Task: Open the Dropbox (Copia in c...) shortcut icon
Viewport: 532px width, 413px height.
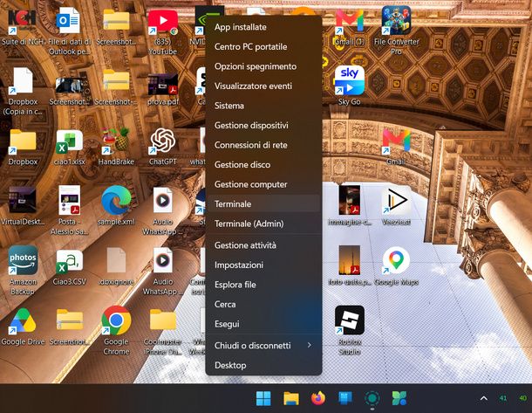Action: coord(23,81)
